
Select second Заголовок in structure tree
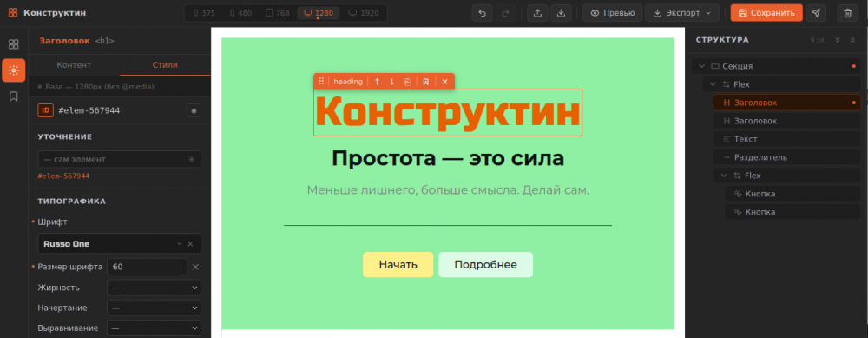click(787, 121)
